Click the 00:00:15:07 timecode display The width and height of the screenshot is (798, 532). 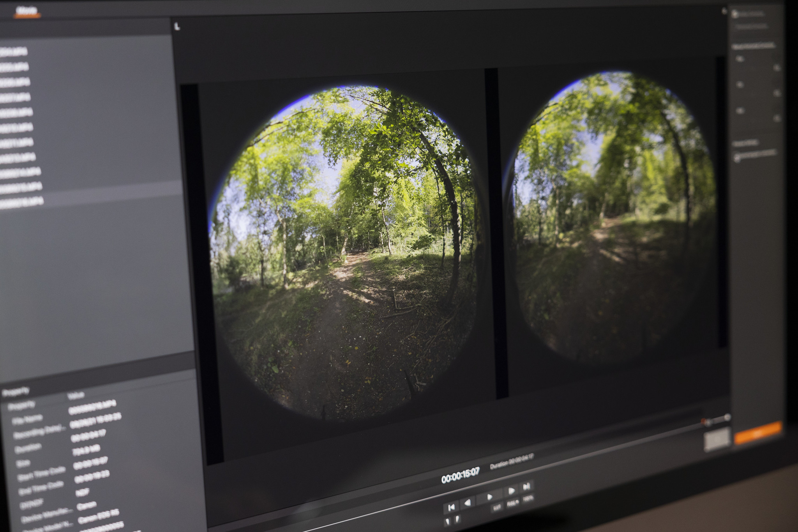[460, 475]
